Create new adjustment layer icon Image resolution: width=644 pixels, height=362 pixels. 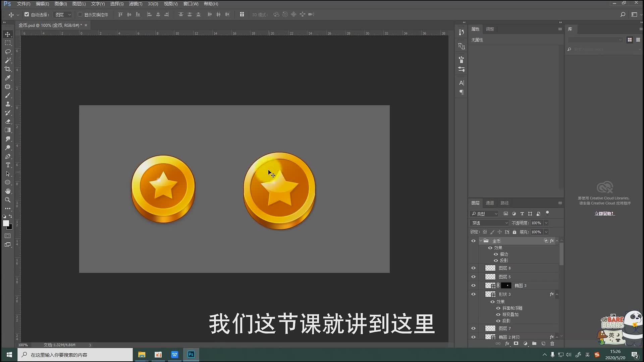525,344
